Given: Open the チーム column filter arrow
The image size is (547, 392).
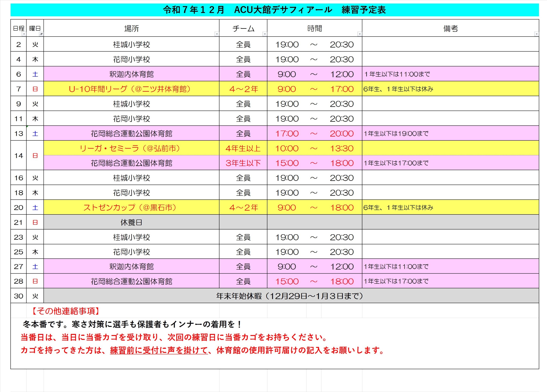Looking at the screenshot, I should click(265, 34).
